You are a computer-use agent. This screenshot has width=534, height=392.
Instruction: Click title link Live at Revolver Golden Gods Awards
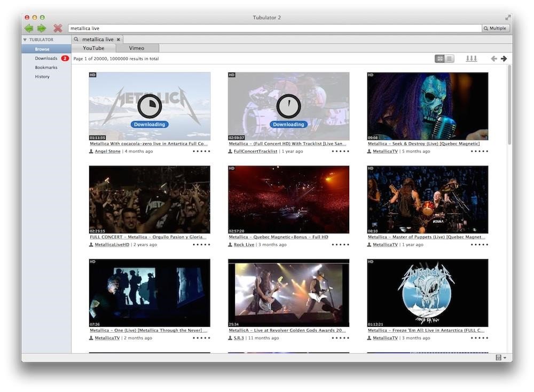click(x=287, y=331)
